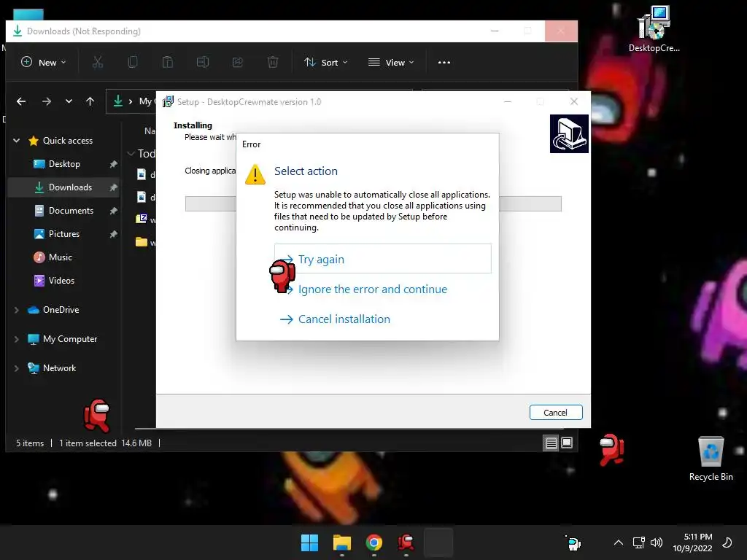Click the Share icon in toolbar
Screen dimensions: 747x560
[238, 63]
